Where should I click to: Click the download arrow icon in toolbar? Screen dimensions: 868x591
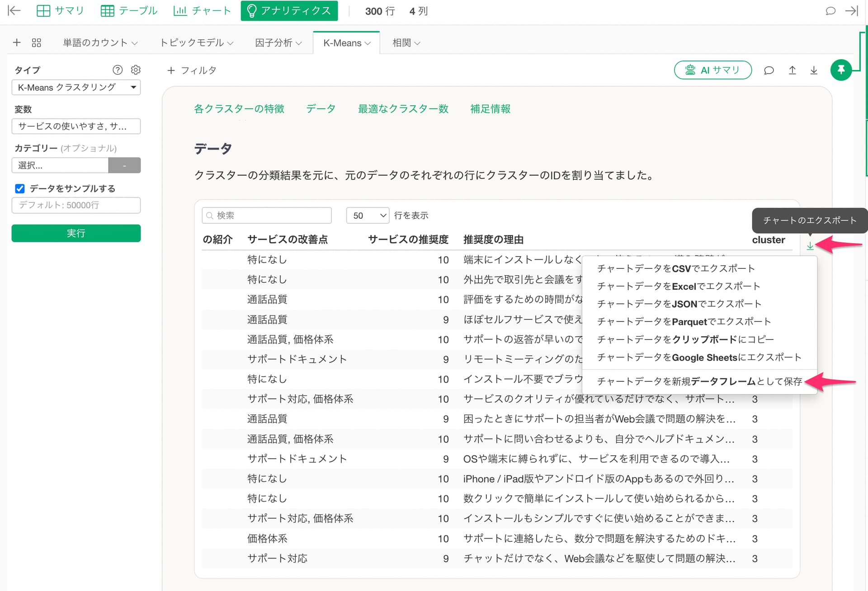coord(814,70)
